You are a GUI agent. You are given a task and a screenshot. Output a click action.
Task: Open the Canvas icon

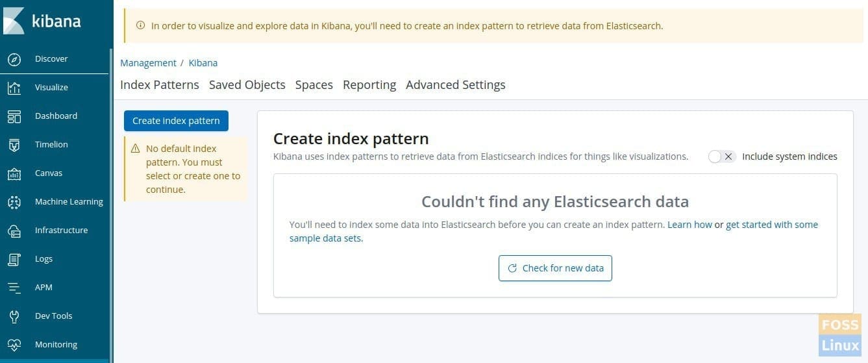coord(14,173)
